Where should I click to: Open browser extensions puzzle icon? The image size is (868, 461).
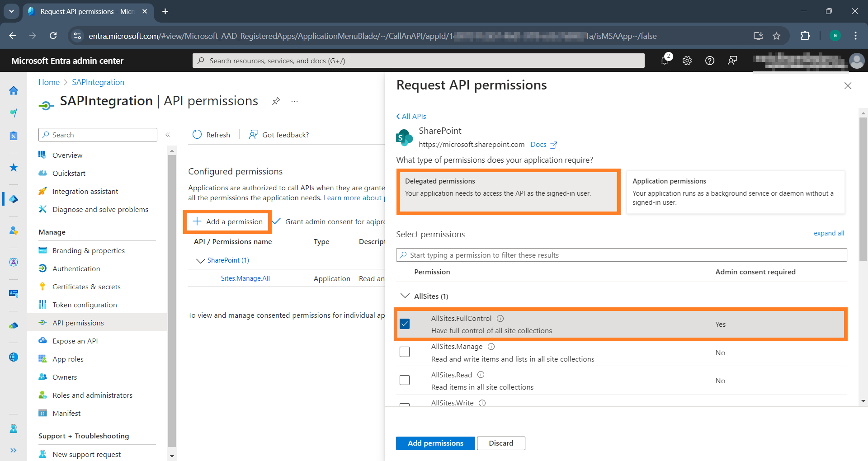(x=805, y=36)
